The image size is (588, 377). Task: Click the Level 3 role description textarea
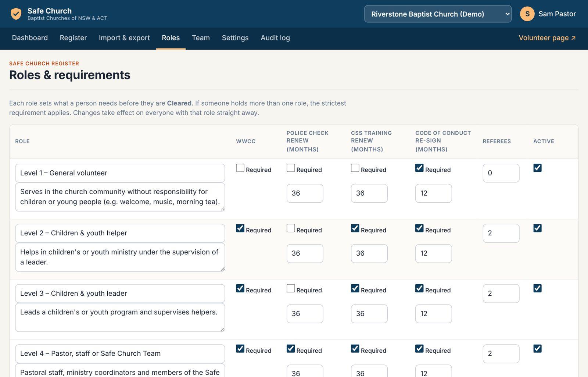point(120,317)
